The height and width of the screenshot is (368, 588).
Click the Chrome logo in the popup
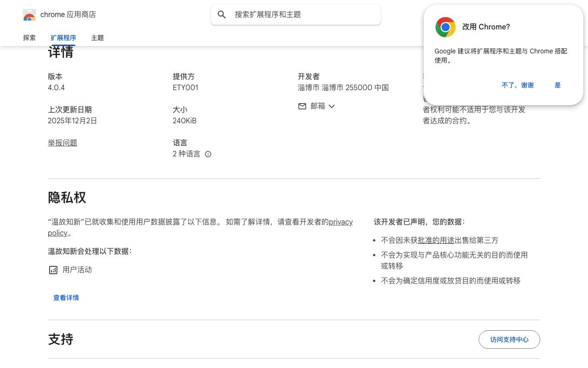coord(446,27)
